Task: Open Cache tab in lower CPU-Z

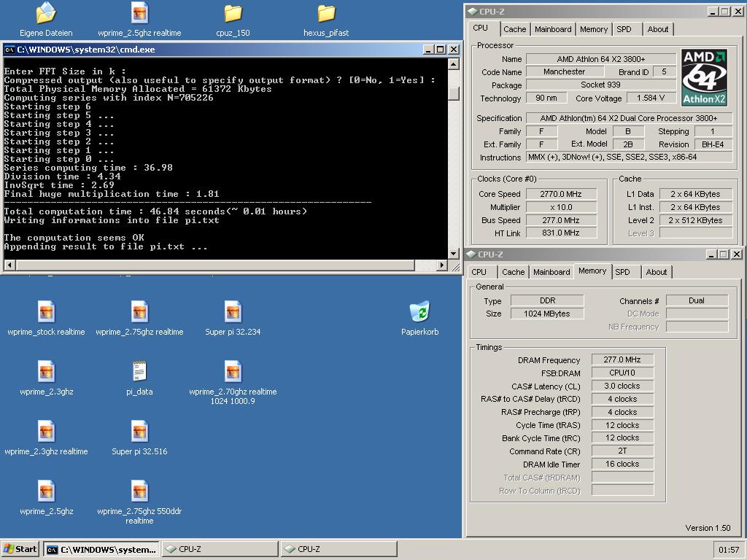Action: click(513, 272)
